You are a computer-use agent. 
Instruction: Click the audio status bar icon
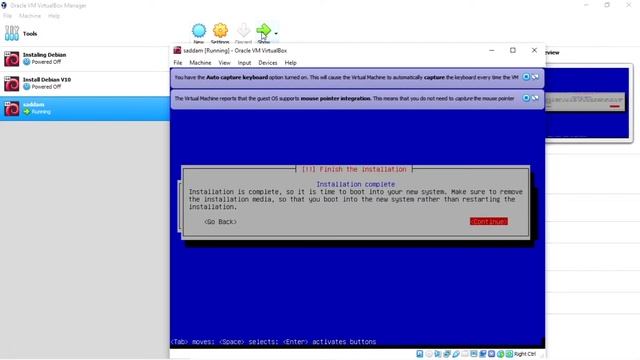(438, 354)
